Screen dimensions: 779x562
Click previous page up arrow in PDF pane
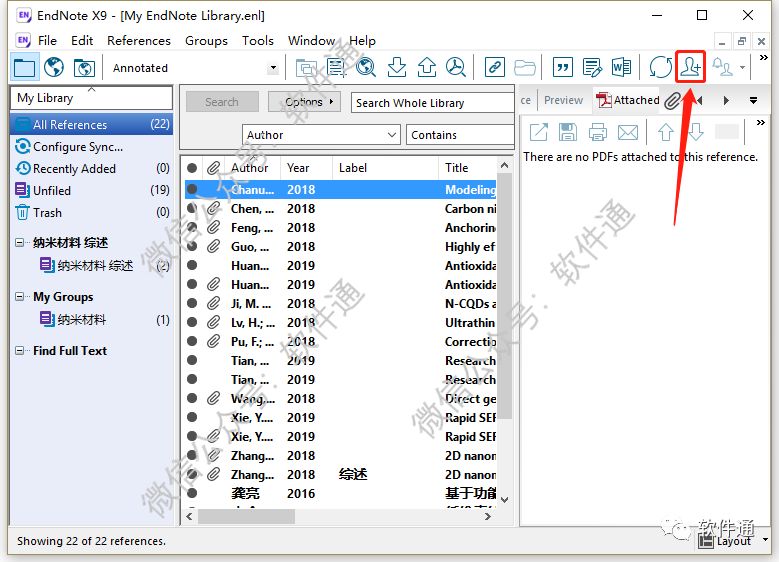click(x=665, y=132)
